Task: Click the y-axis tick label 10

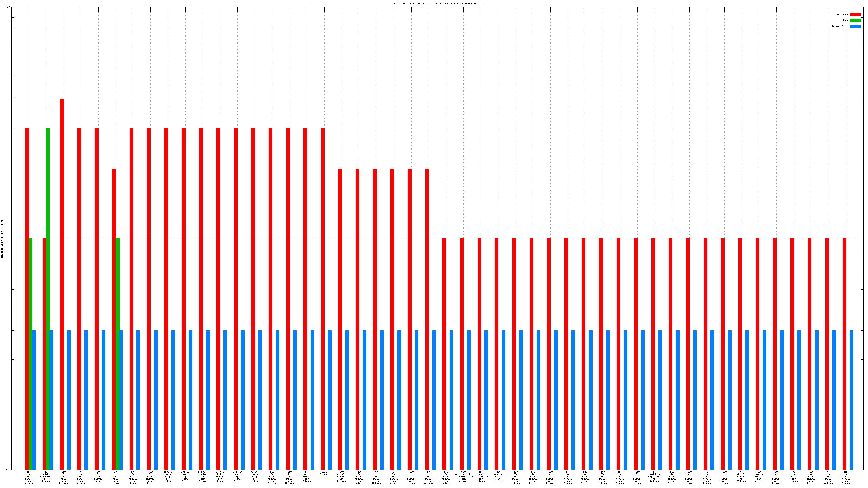Action: point(8,7)
